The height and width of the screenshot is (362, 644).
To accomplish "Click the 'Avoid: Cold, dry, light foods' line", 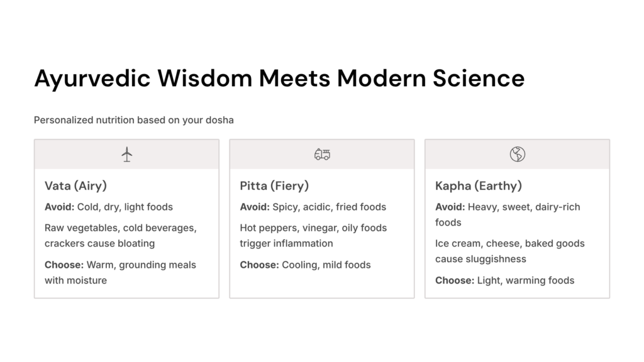I will (x=109, y=207).
